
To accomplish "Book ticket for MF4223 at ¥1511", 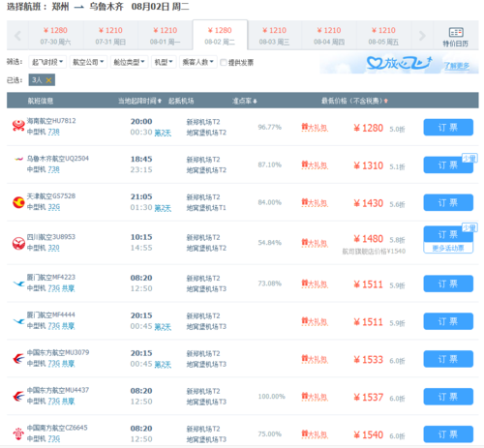I will coord(448,284).
